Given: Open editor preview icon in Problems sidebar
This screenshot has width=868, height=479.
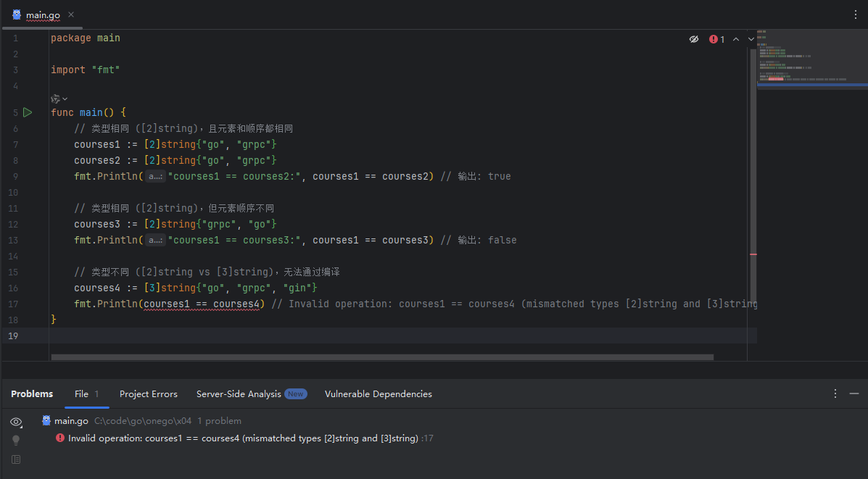Looking at the screenshot, I should [x=16, y=459].
